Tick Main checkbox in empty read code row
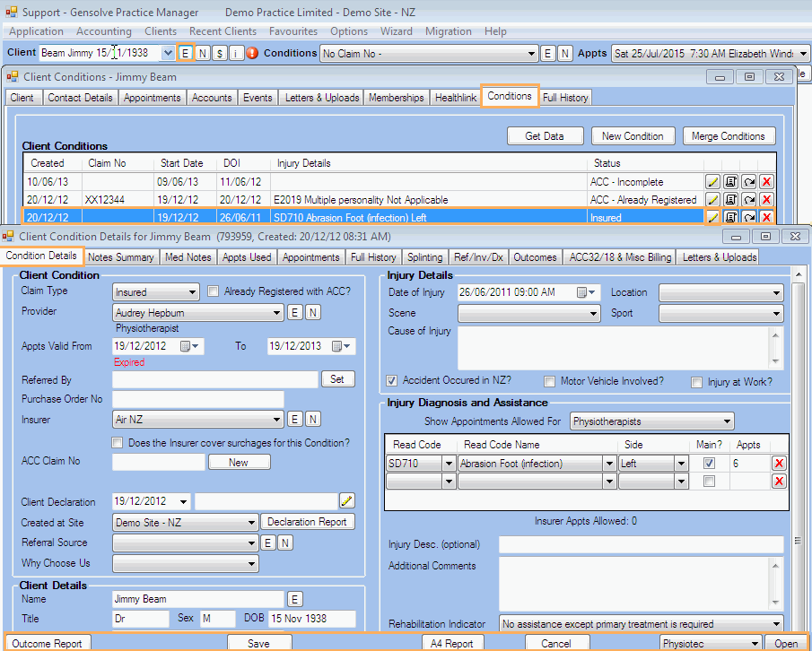This screenshot has height=651, width=812. [710, 482]
